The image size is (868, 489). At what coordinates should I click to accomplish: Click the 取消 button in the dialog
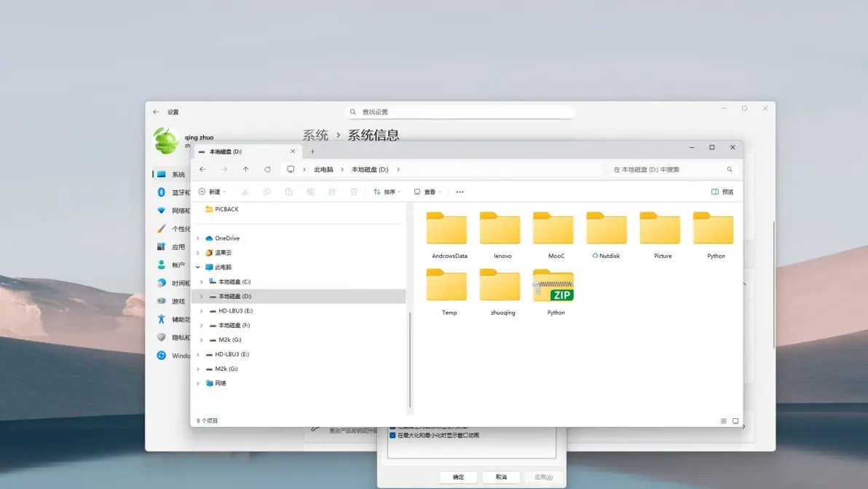pyautogui.click(x=501, y=477)
